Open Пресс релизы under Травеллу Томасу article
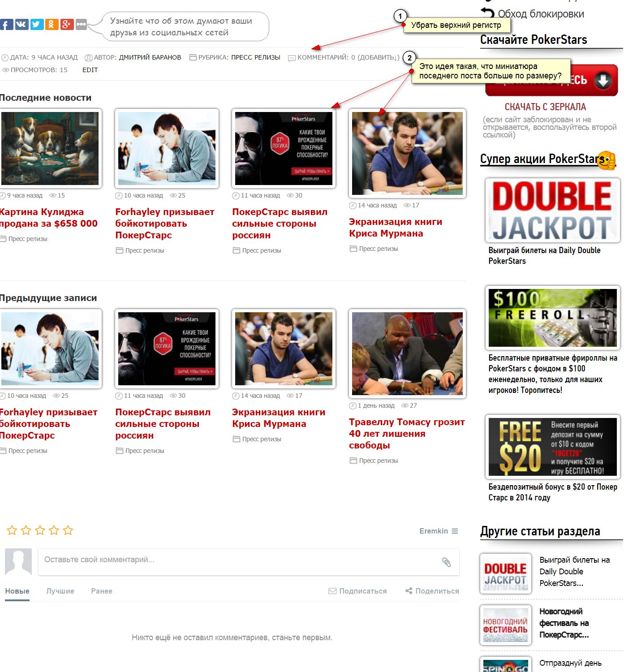 click(379, 461)
